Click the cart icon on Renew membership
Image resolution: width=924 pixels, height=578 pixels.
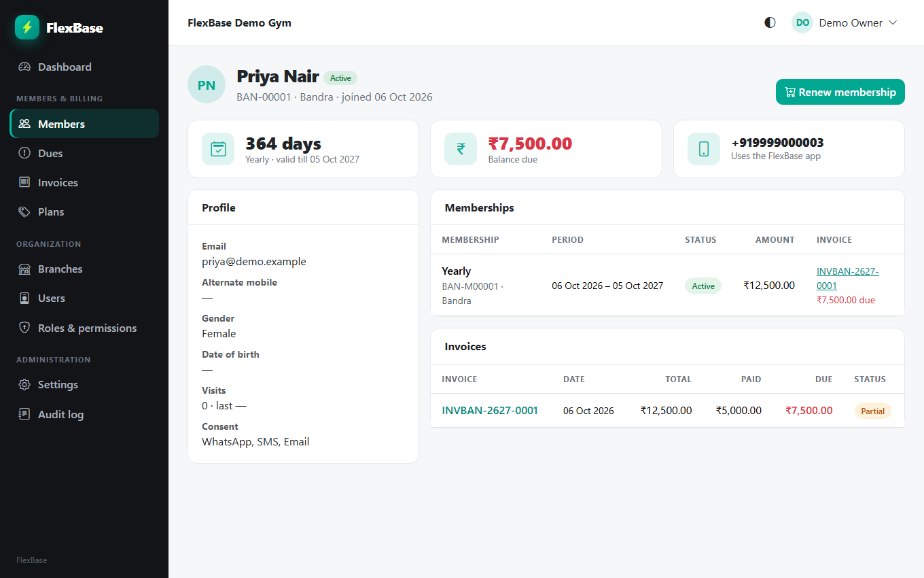click(x=790, y=92)
